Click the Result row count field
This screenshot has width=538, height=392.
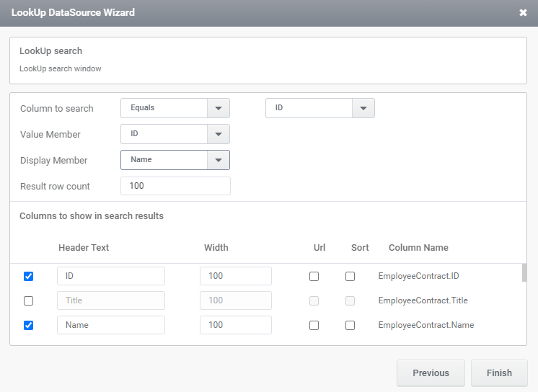(175, 186)
